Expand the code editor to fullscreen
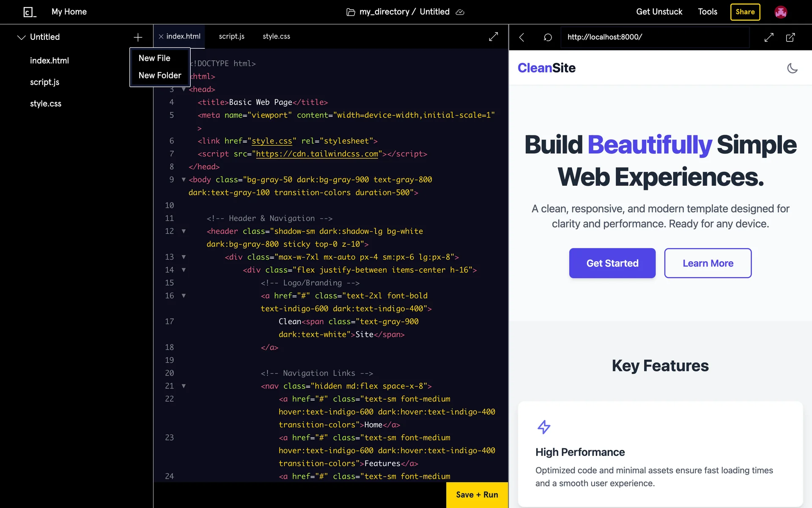The image size is (812, 508). point(493,37)
